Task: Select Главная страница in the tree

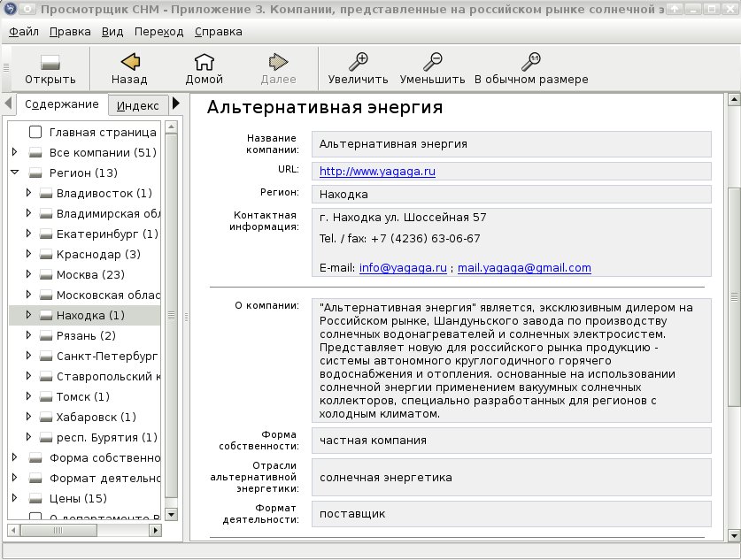Action: click(103, 132)
